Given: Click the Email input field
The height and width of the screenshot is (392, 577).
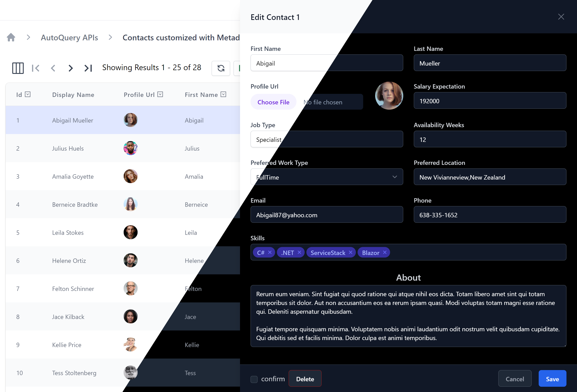Looking at the screenshot, I should pos(326,215).
